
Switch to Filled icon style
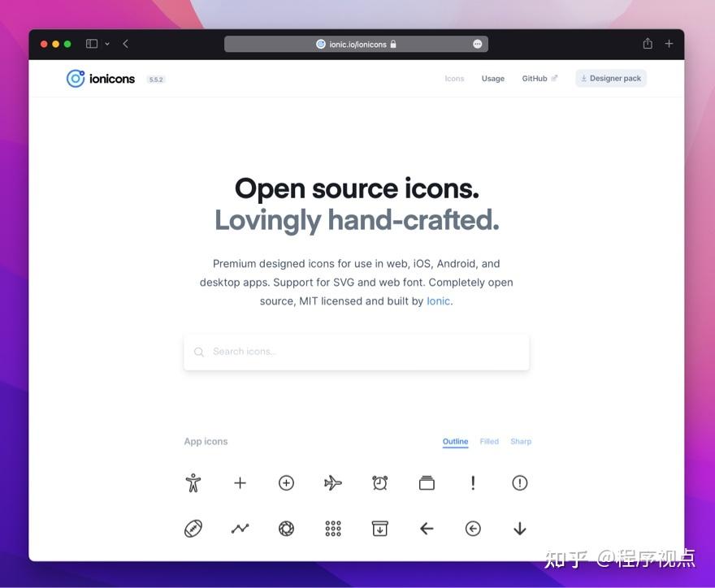489,441
